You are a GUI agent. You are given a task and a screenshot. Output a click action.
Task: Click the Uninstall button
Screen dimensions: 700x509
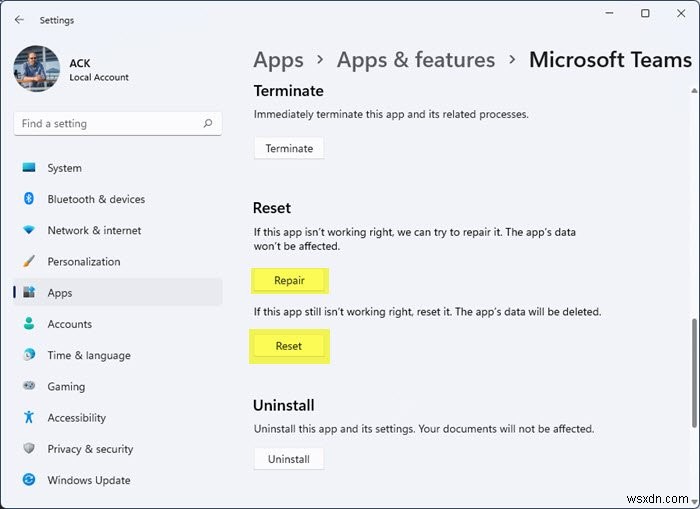[x=289, y=459]
